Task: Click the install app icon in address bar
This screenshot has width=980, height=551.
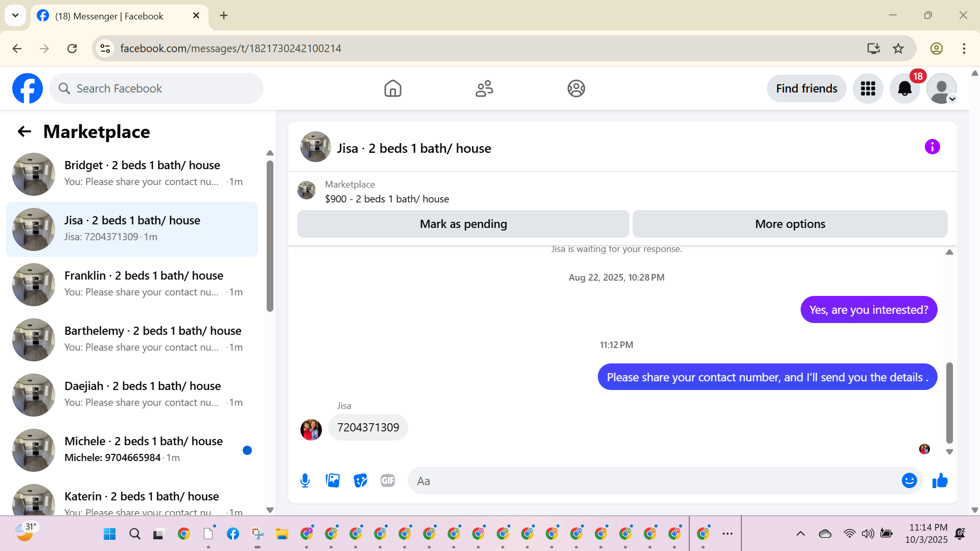Action: (x=873, y=49)
